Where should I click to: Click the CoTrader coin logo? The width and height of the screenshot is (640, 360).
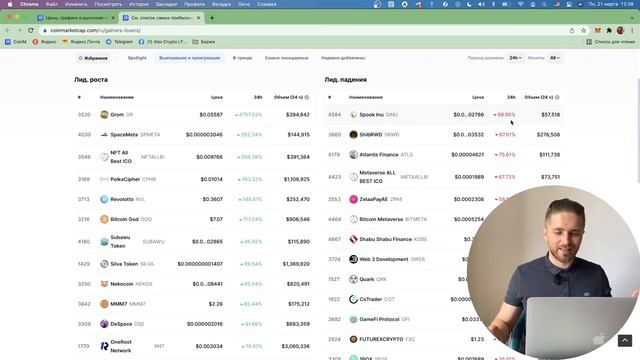pyautogui.click(x=353, y=299)
